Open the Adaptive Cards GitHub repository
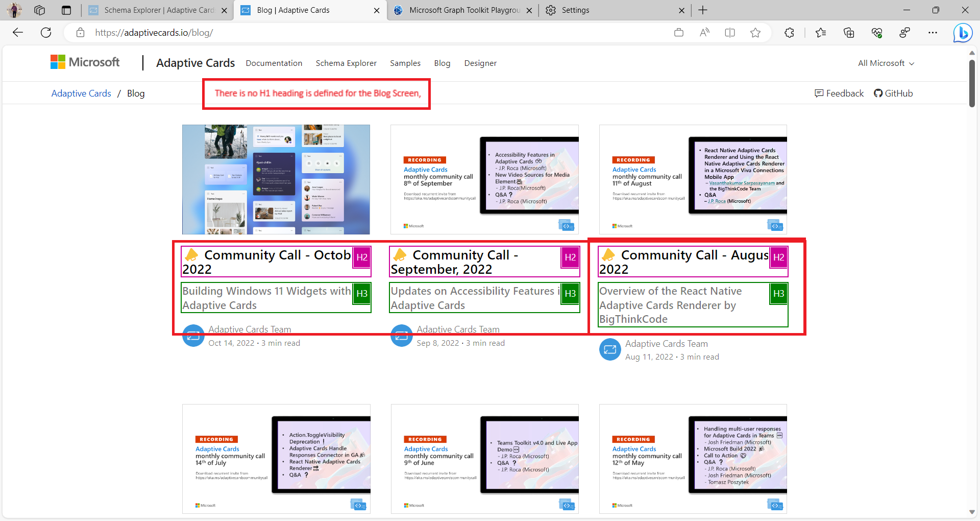Viewport: 980px width, 521px height. [x=893, y=93]
